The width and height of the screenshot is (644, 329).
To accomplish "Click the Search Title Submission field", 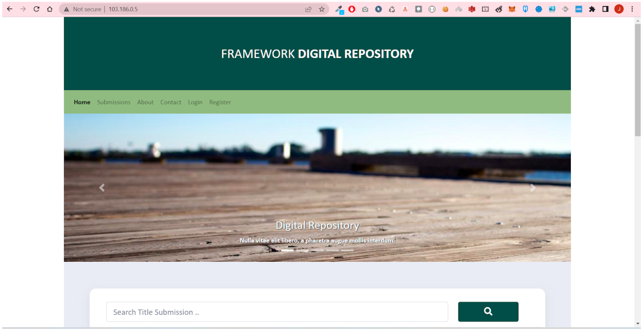I will pos(277,312).
